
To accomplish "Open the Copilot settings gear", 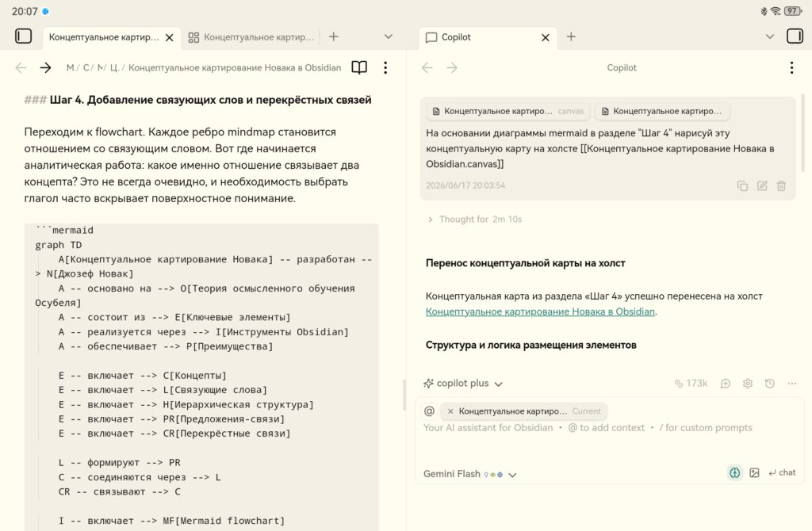I will [x=747, y=384].
